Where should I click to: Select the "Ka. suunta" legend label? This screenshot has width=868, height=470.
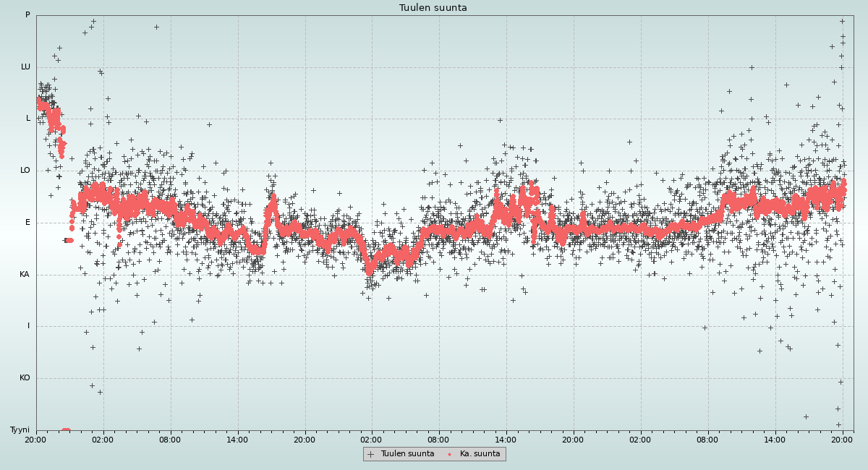pos(480,454)
